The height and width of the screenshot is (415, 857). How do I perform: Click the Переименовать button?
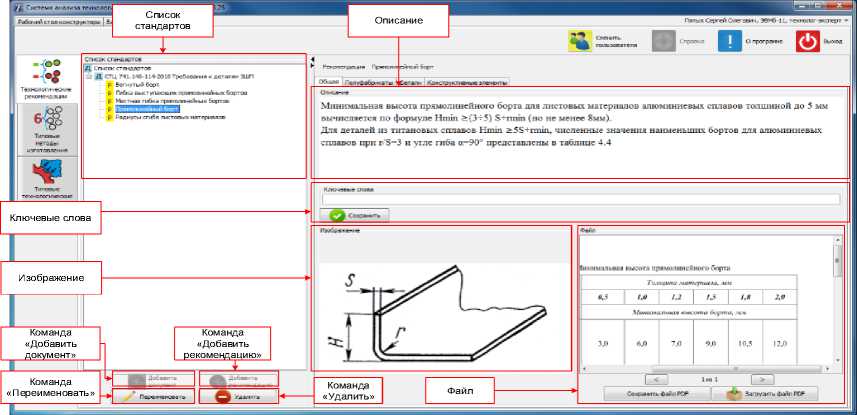(x=152, y=396)
